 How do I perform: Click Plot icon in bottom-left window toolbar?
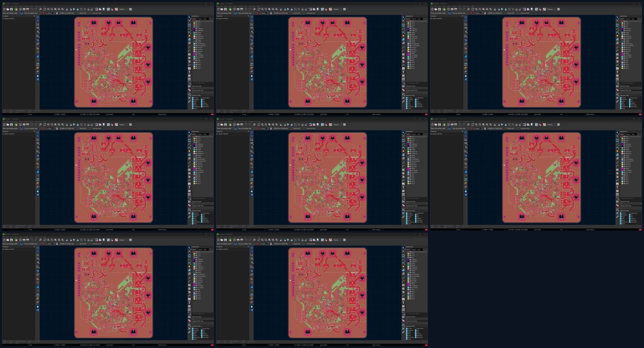(27, 240)
